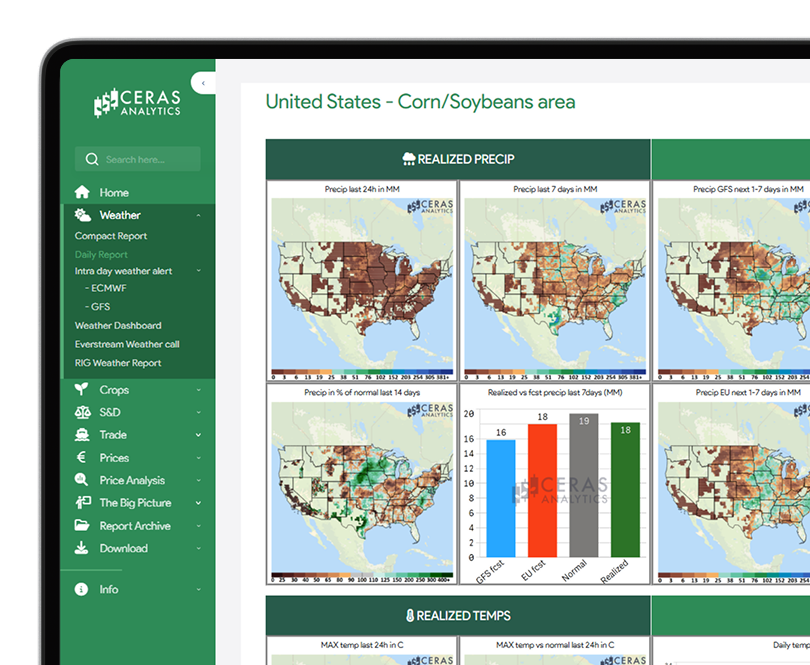Expand the Crops chevron

pos(198,390)
